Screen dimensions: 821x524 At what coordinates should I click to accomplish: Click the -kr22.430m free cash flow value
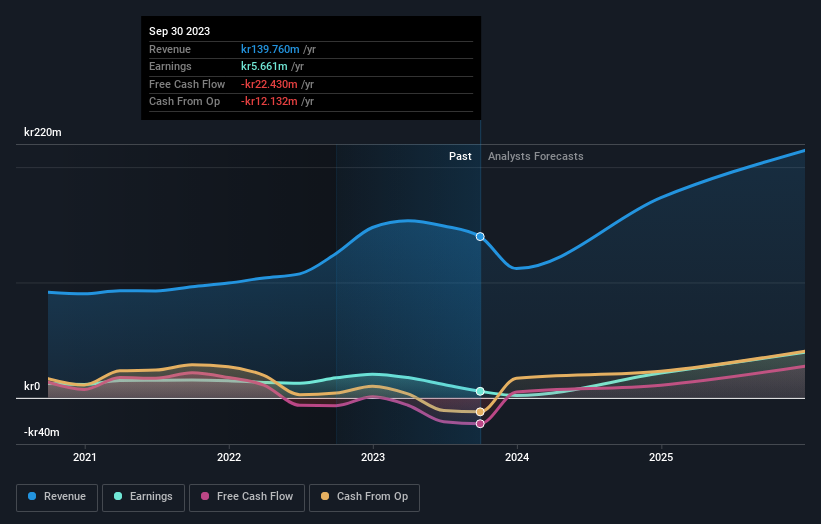pyautogui.click(x=269, y=84)
